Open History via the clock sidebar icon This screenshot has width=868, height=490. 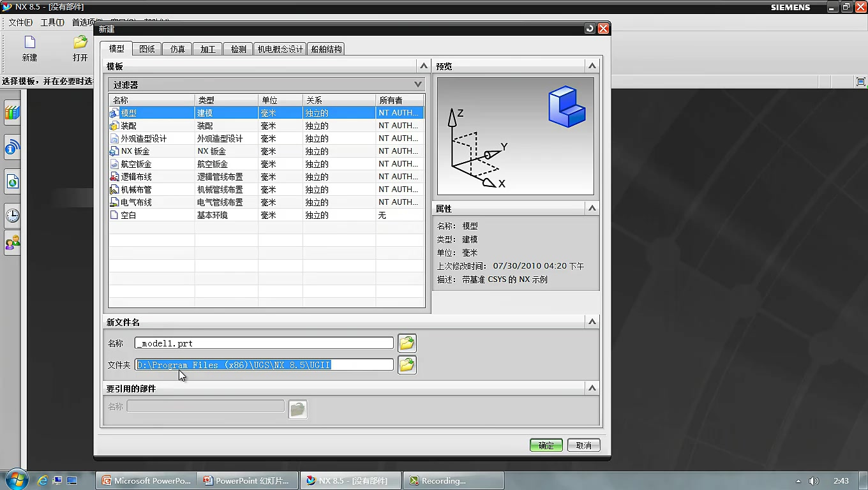pyautogui.click(x=12, y=216)
